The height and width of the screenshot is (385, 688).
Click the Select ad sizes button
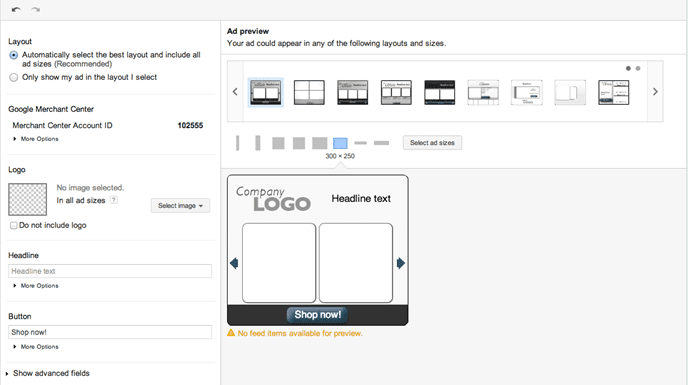pos(432,143)
